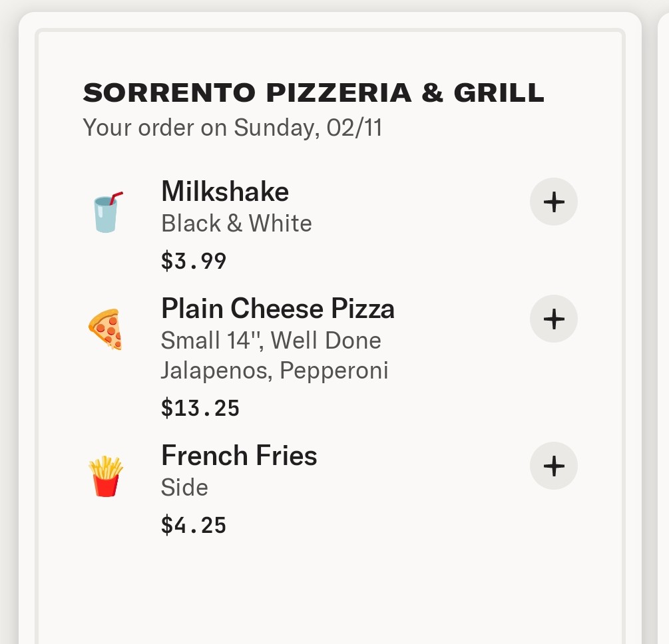Viewport: 669px width, 644px height.
Task: Select the Milkshake item name
Action: (225, 192)
